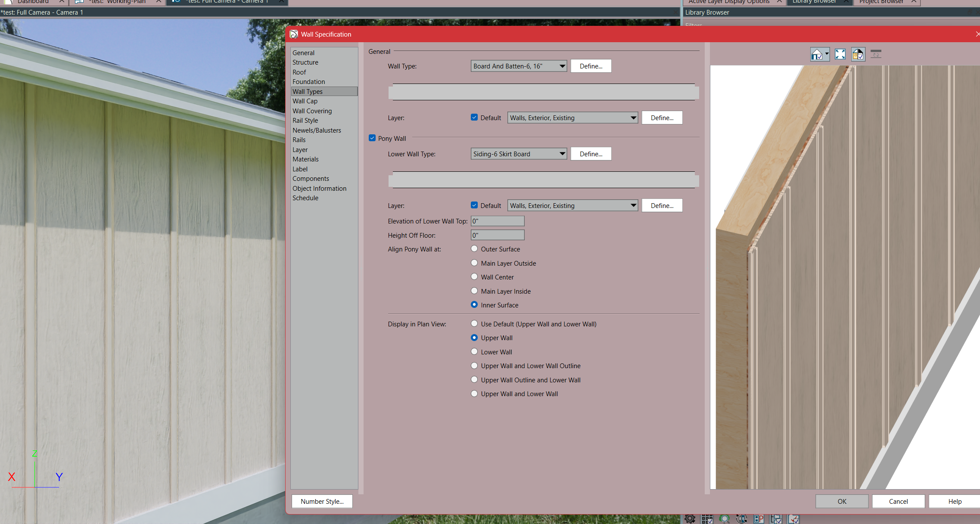Click the grid layer display icon at bottom
The height and width of the screenshot is (524, 980).
pyautogui.click(x=707, y=519)
